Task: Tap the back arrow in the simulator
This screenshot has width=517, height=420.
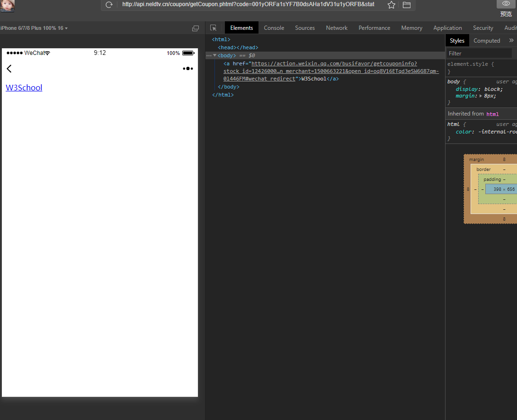Action: (9, 69)
